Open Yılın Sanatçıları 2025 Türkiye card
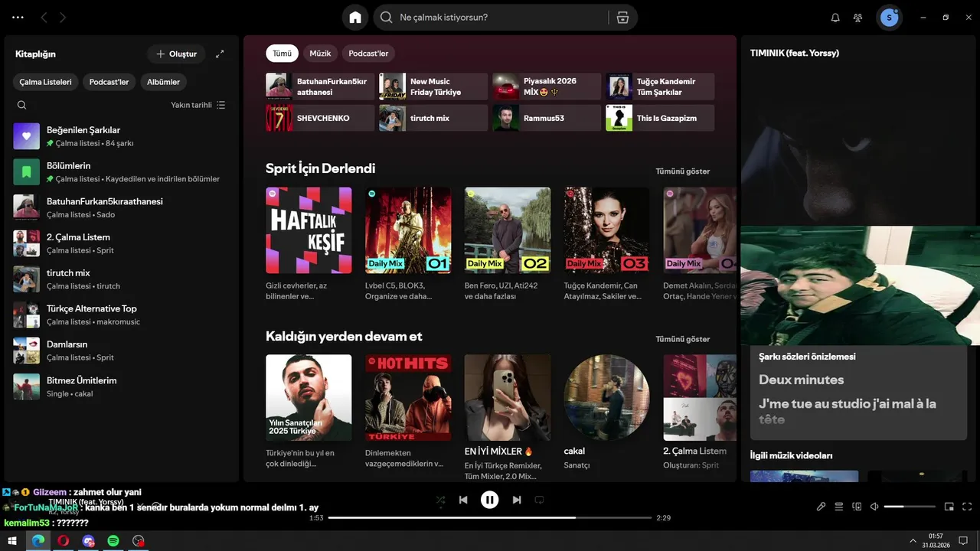Screen dimensions: 980x551 click(x=309, y=412)
